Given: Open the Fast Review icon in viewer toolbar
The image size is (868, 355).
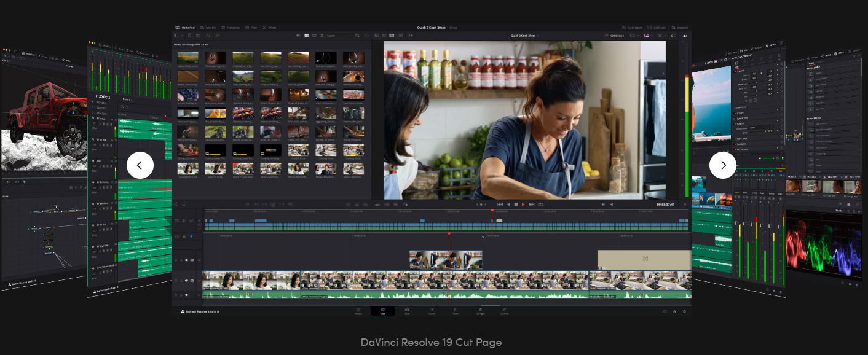Looking at the screenshot, I should click(x=410, y=36).
